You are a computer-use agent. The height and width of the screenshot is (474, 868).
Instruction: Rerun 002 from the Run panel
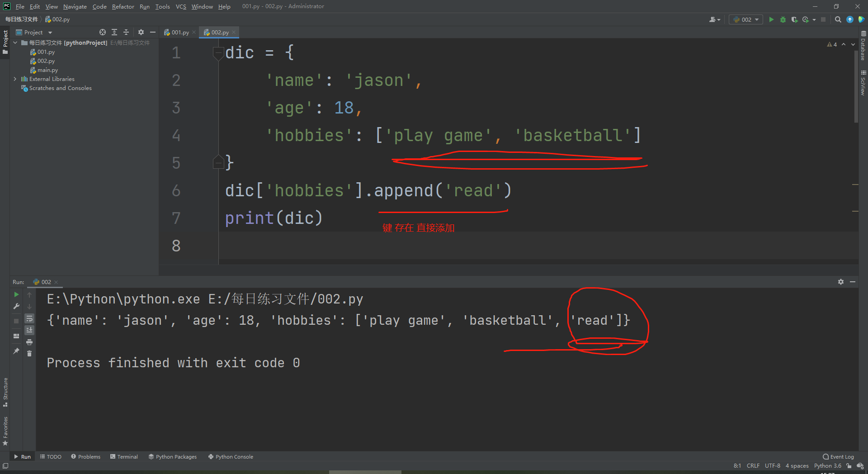(16, 294)
